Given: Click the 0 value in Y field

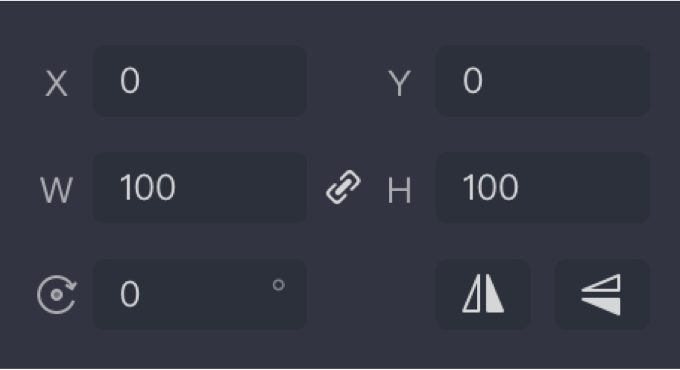Looking at the screenshot, I should click(x=473, y=81).
